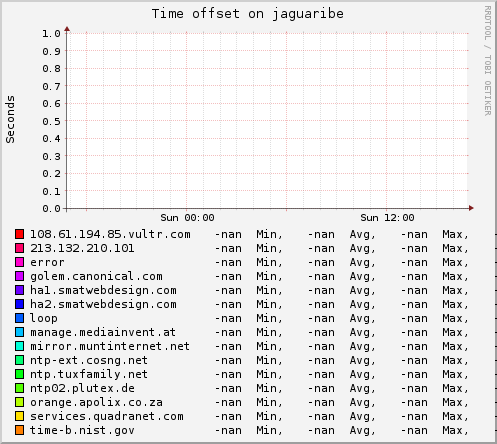The width and height of the screenshot is (497, 444).
Task: Click the Seconds y-axis label
Action: 10,119
